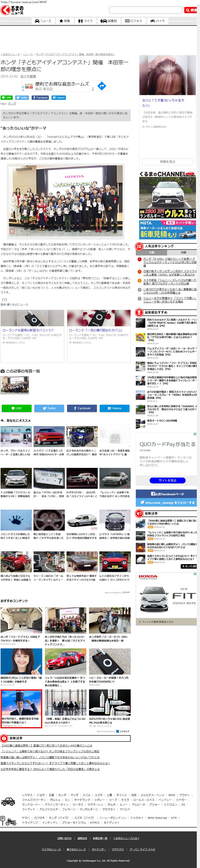Share via small green LINE button
Screen dimensions: 200x868
pyautogui.click(x=6, y=98)
